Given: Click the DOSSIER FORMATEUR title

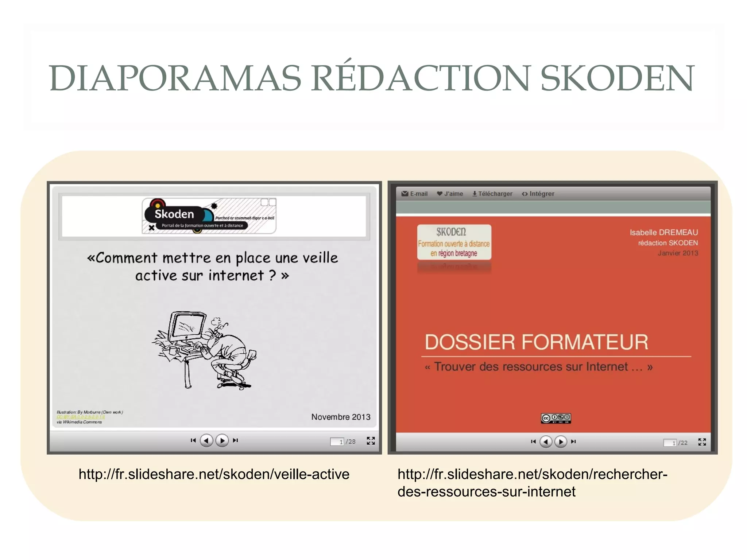Looking at the screenshot, I should tap(537, 342).
